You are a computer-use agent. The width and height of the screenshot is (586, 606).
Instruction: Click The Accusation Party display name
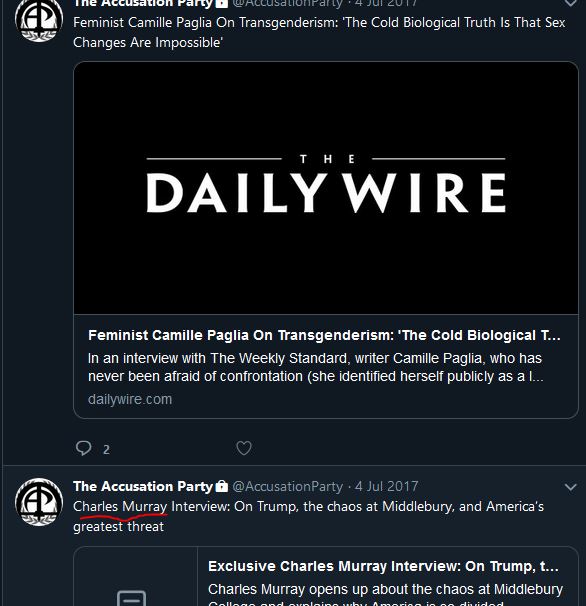(x=143, y=486)
